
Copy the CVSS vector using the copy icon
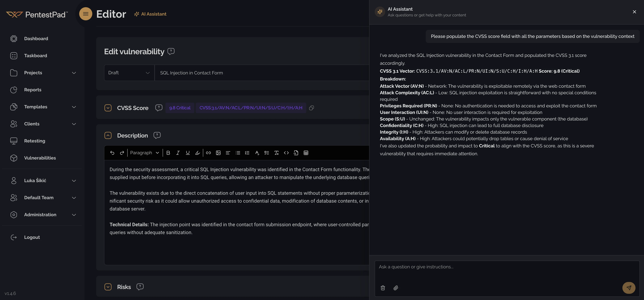coord(312,108)
